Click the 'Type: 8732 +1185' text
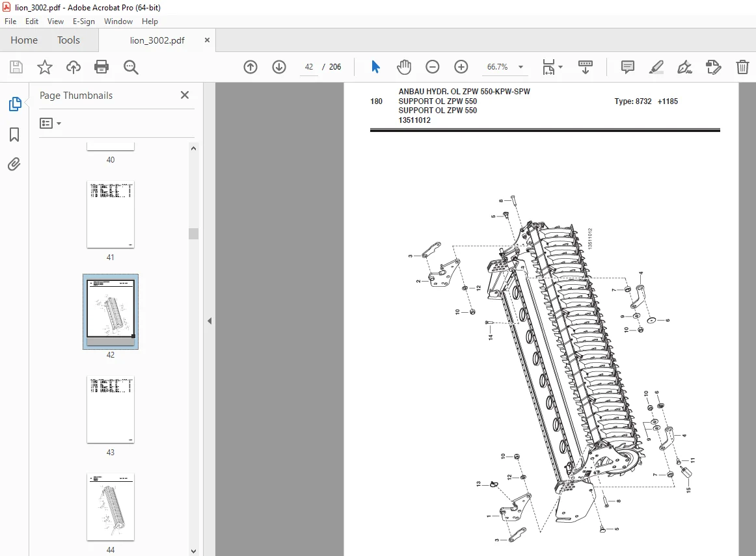The height and width of the screenshot is (556, 756). [646, 101]
